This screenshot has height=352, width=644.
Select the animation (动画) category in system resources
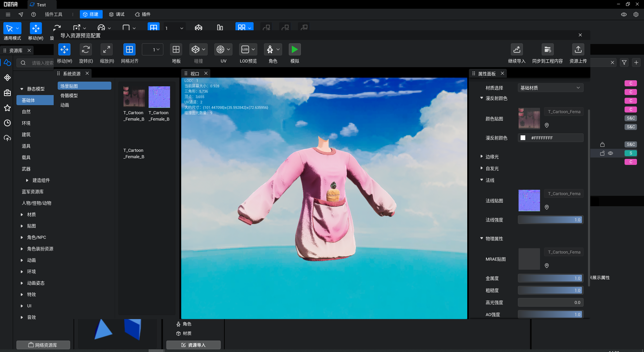coord(65,105)
